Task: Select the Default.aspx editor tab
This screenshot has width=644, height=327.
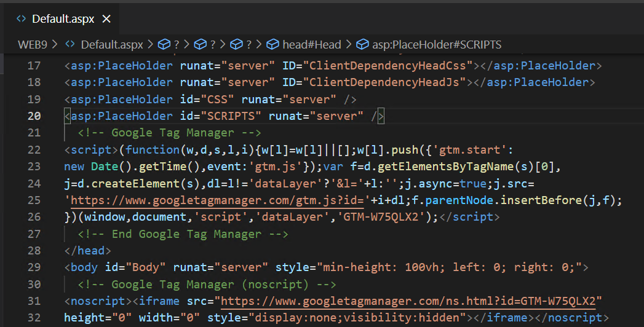Action: pyautogui.click(x=62, y=19)
